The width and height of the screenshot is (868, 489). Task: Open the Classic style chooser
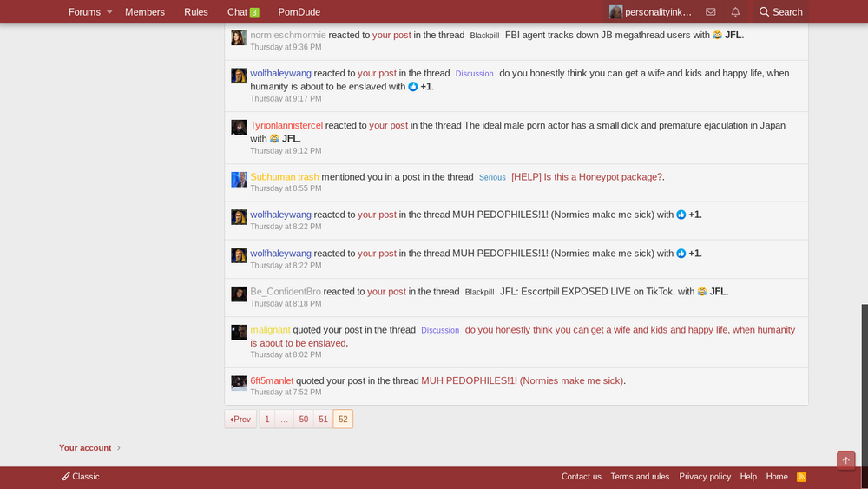click(x=81, y=477)
